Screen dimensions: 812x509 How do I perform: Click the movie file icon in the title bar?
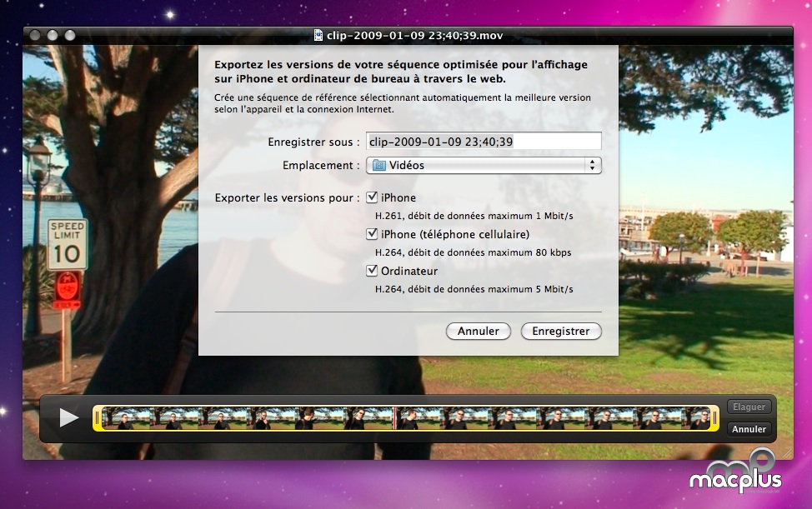click(x=318, y=35)
